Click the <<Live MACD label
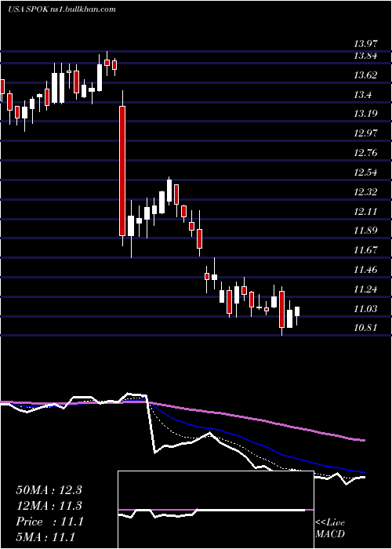Screen dimensions: 392x549 [330, 529]
